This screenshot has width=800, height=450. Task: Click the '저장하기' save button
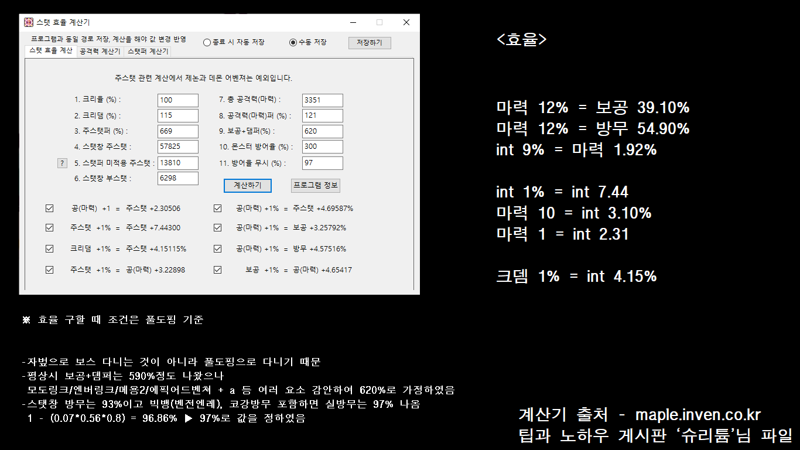point(369,43)
